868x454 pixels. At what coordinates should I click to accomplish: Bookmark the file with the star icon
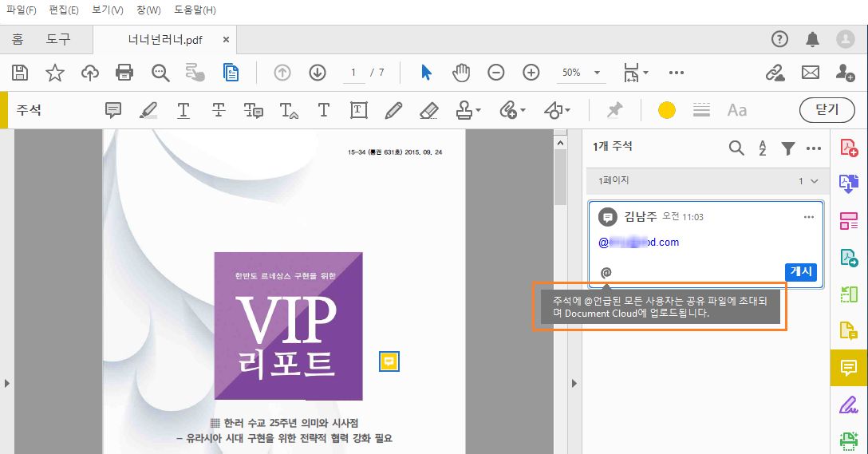click(55, 73)
